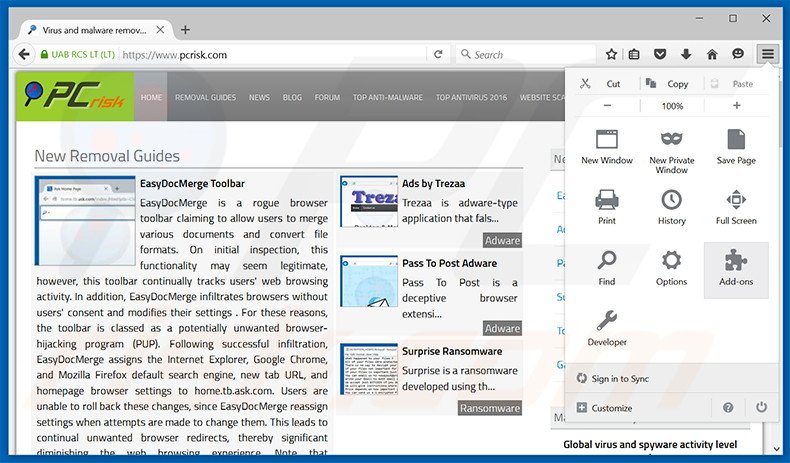
Task: Click the Ransomware tag
Action: [490, 408]
